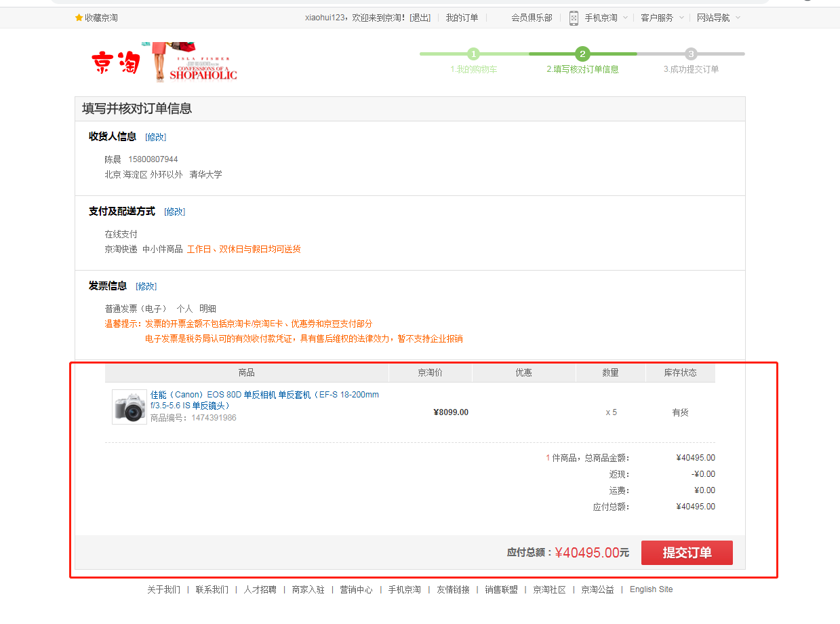Click the 普通发票（电子） invoice text
840x624 pixels.
(x=136, y=309)
